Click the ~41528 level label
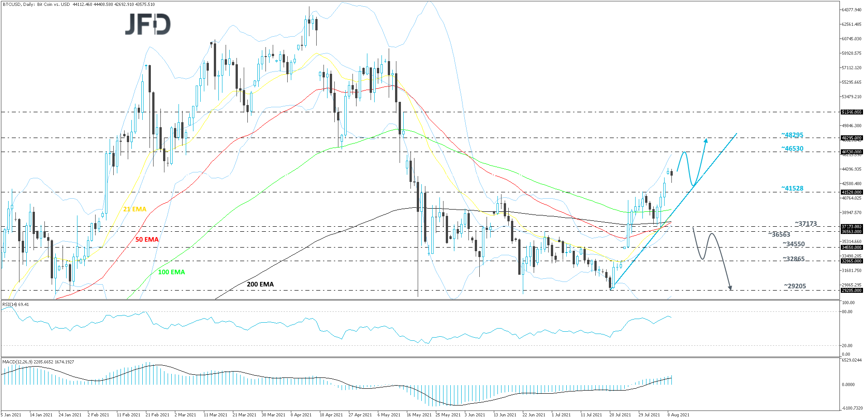Viewport: 868px width, 420px height. [x=792, y=188]
